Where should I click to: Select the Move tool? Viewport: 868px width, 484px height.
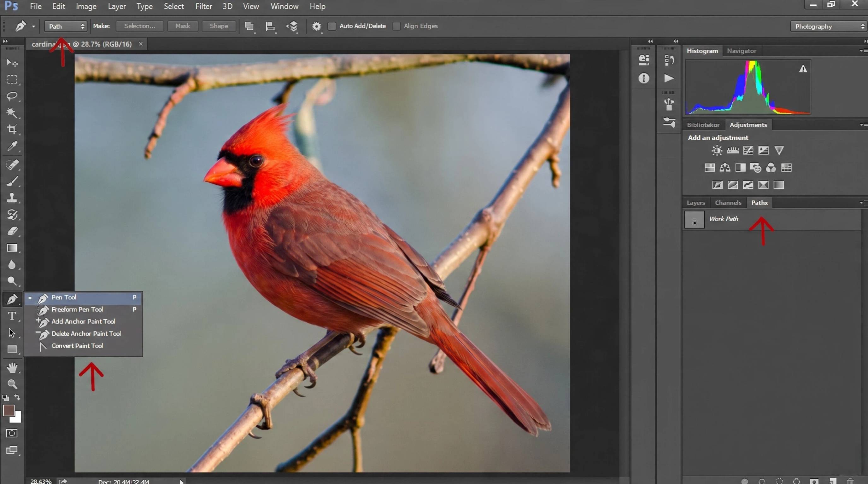coord(12,63)
